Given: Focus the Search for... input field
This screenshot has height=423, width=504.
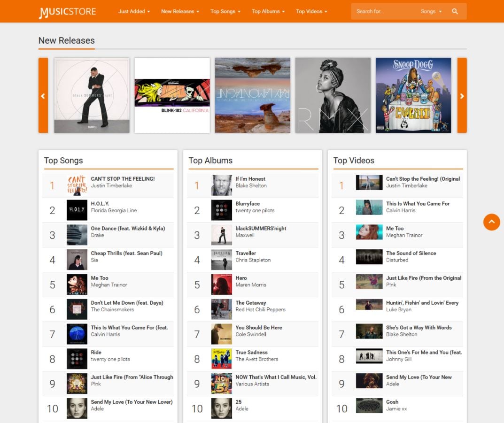Looking at the screenshot, I should pyautogui.click(x=384, y=11).
